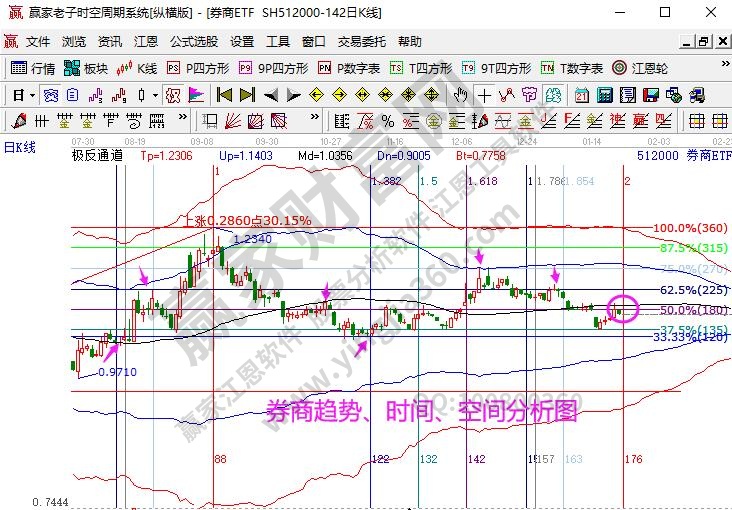Image resolution: width=732 pixels, height=510 pixels.
Task: Open the 行情 market quotes view
Action: (33, 68)
